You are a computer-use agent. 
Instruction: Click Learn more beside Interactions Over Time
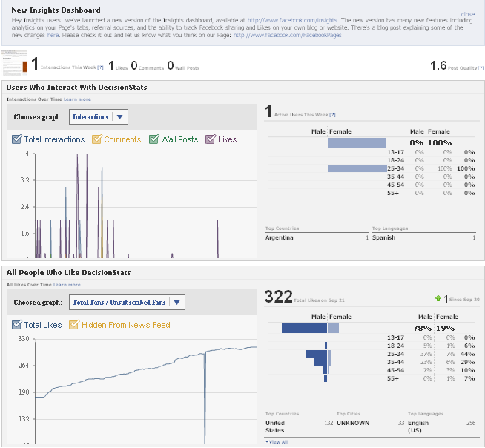point(77,99)
